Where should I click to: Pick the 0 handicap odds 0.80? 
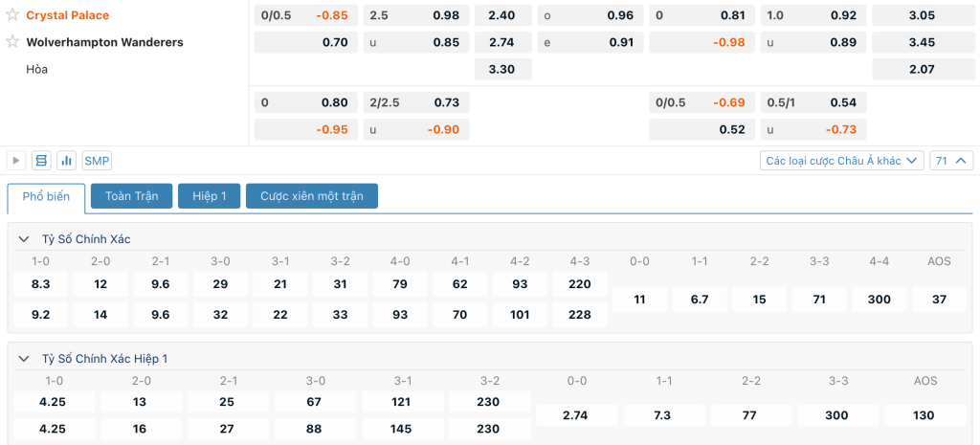[306, 101]
